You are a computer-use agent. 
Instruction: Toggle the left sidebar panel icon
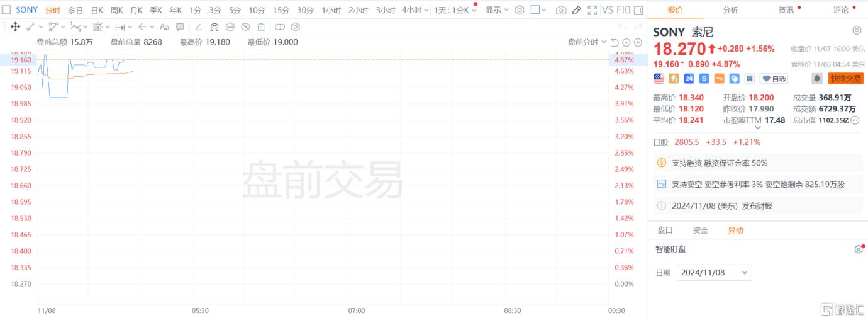point(6,9)
